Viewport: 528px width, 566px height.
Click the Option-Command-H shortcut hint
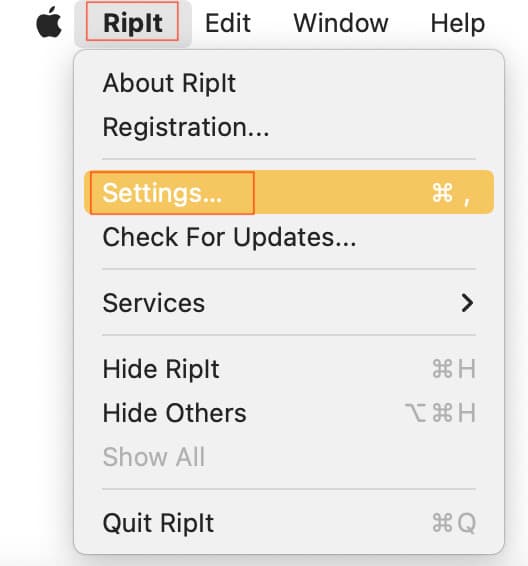click(440, 413)
